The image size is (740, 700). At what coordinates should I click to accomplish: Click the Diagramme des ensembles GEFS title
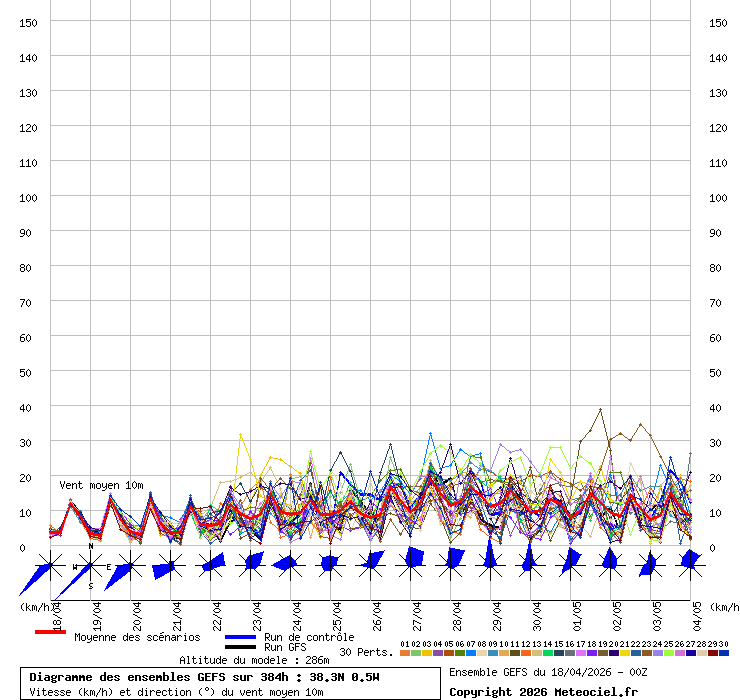204,677
